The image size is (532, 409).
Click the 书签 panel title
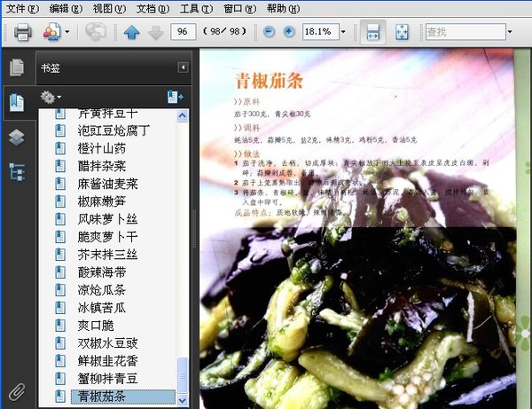pyautogui.click(x=51, y=68)
